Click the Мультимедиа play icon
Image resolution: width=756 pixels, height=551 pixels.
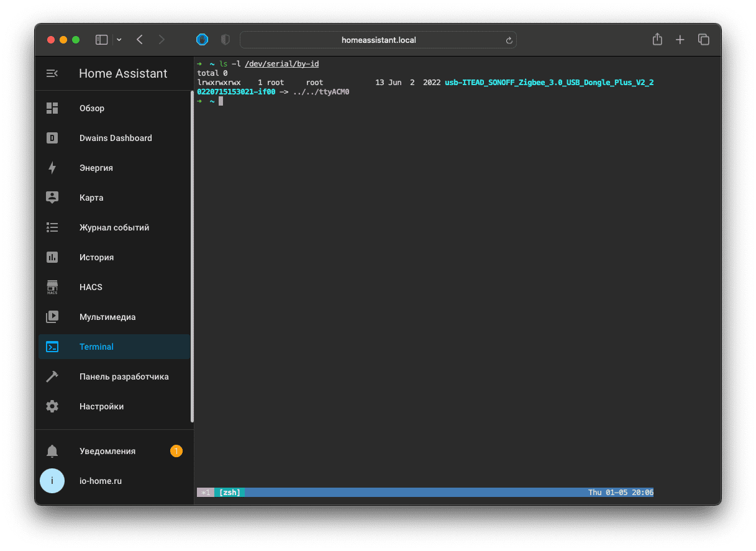pos(52,317)
